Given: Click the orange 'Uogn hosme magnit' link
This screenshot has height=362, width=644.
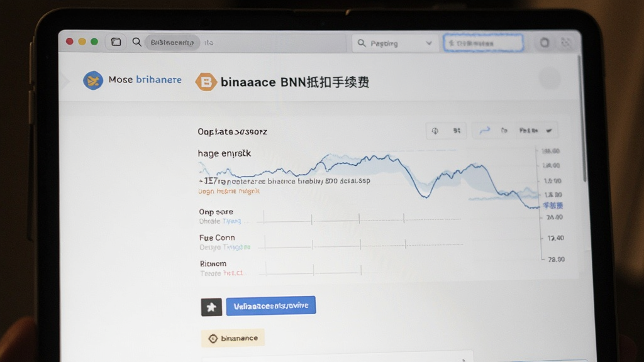Looking at the screenshot, I should pos(229,191).
